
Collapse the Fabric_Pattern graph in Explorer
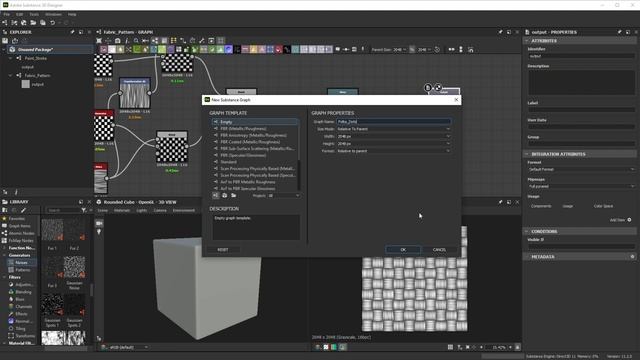tap(11, 76)
